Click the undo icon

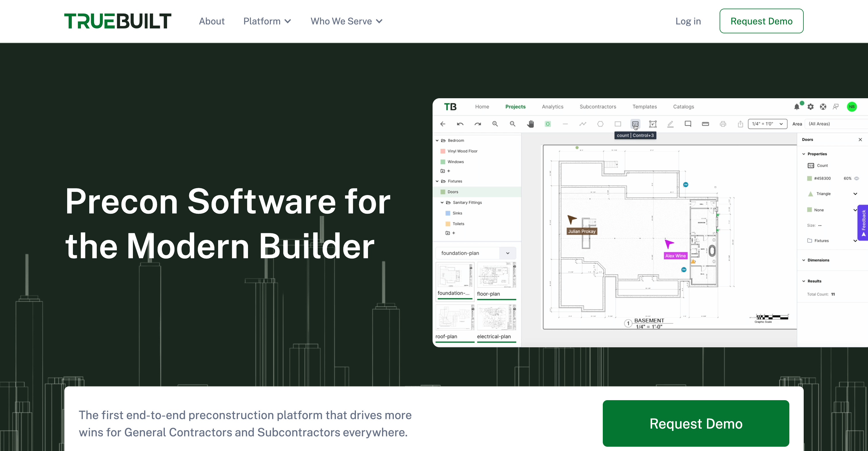[x=460, y=124]
